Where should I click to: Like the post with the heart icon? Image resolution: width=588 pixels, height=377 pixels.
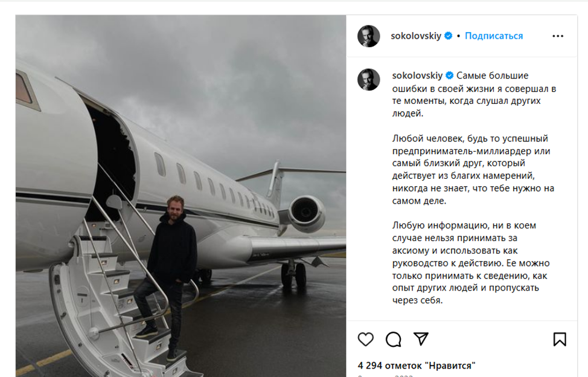coord(366,340)
